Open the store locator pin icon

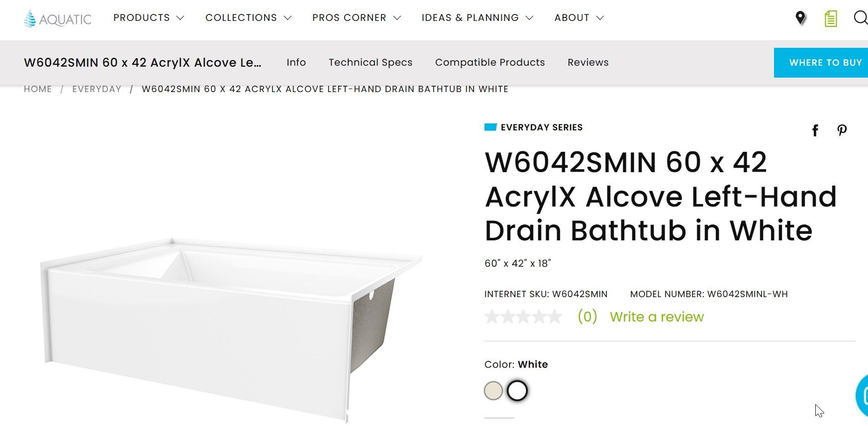[800, 18]
